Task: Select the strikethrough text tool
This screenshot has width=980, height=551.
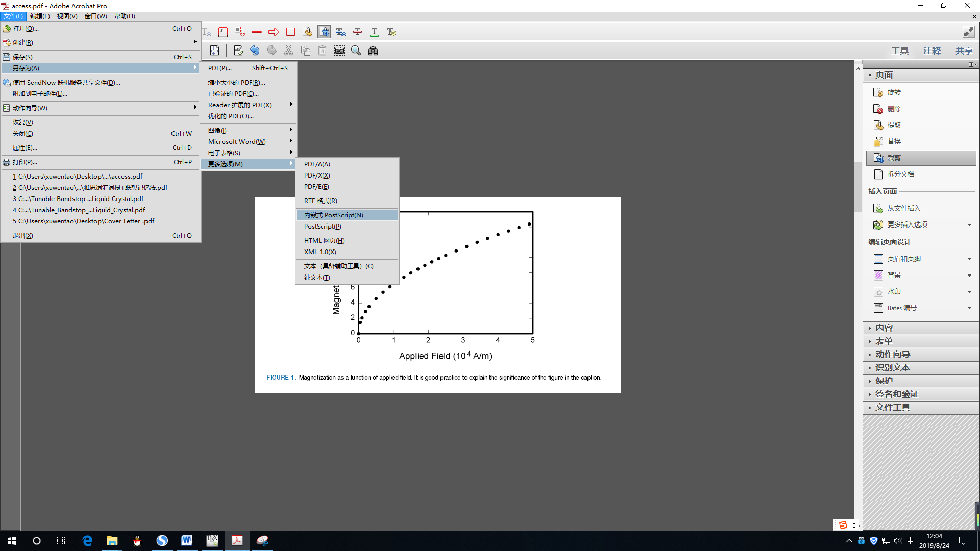Action: pyautogui.click(x=358, y=32)
